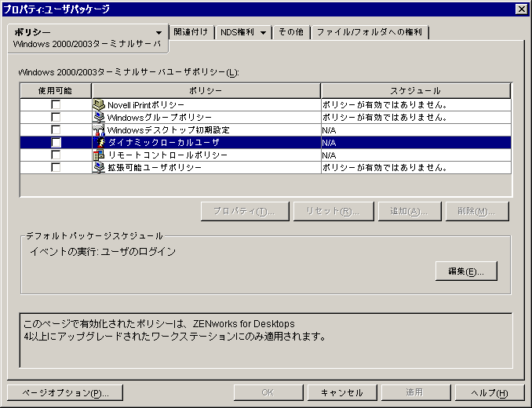
Task: Open the ポリシー tab dropdown arrow
Action: pos(159,32)
